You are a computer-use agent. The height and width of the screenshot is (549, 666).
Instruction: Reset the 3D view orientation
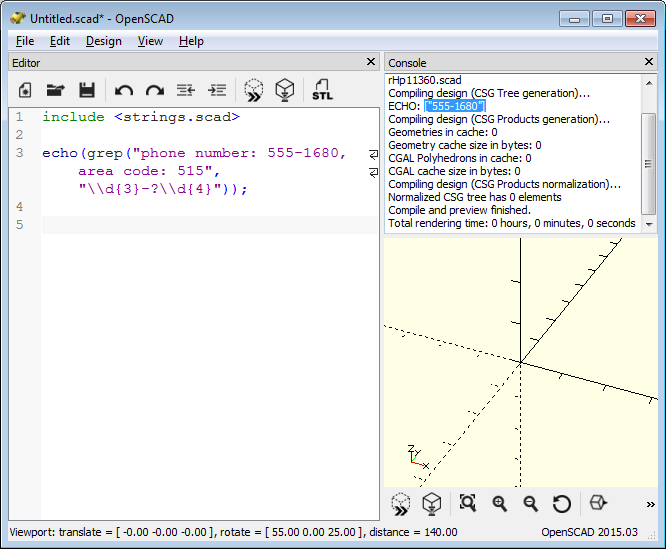click(x=562, y=504)
